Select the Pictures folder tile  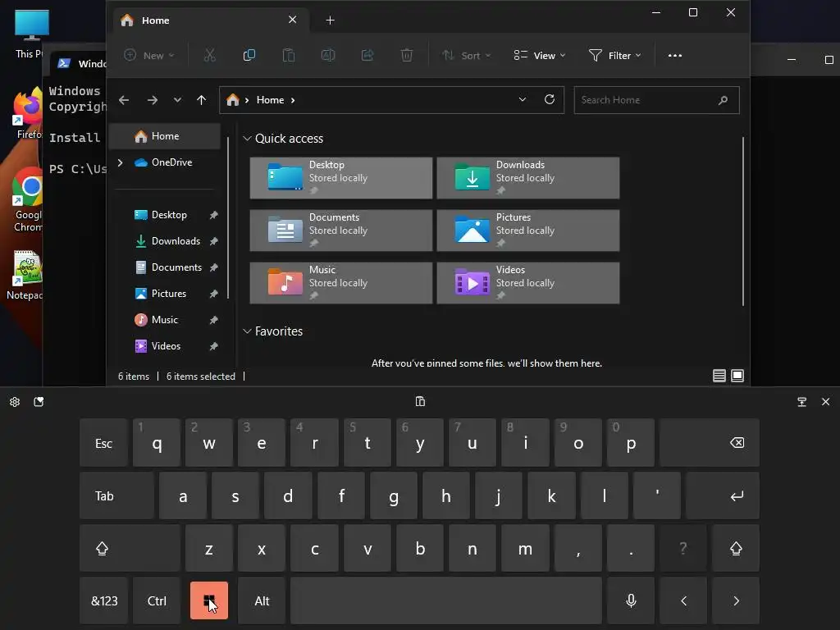tap(528, 231)
